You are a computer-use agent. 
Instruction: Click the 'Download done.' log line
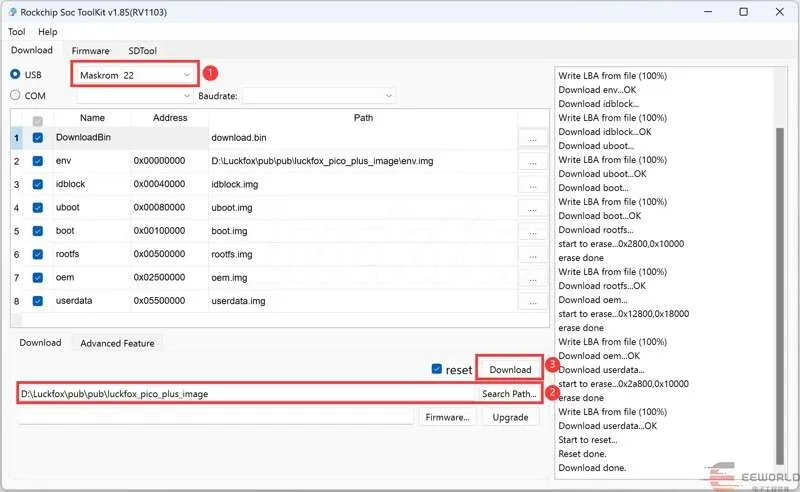pos(592,468)
